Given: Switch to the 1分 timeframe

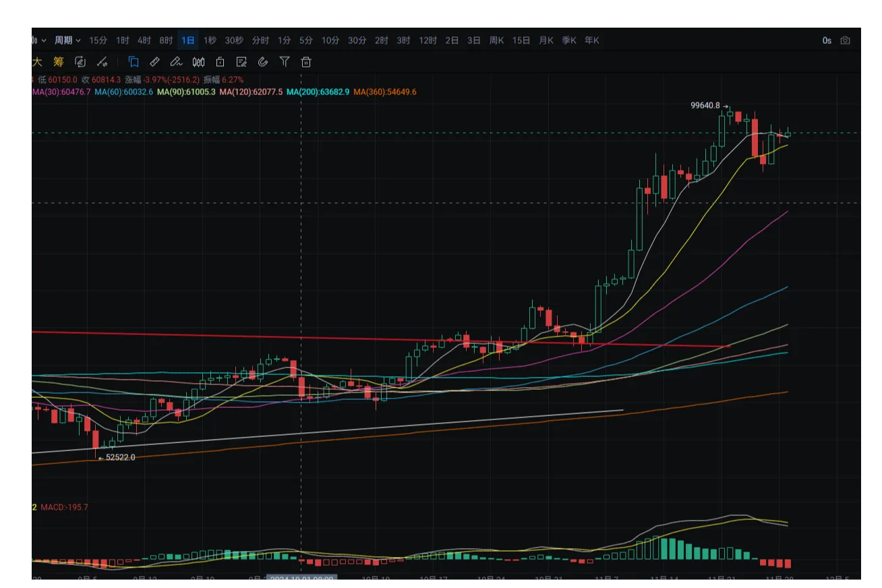Looking at the screenshot, I should (x=285, y=40).
